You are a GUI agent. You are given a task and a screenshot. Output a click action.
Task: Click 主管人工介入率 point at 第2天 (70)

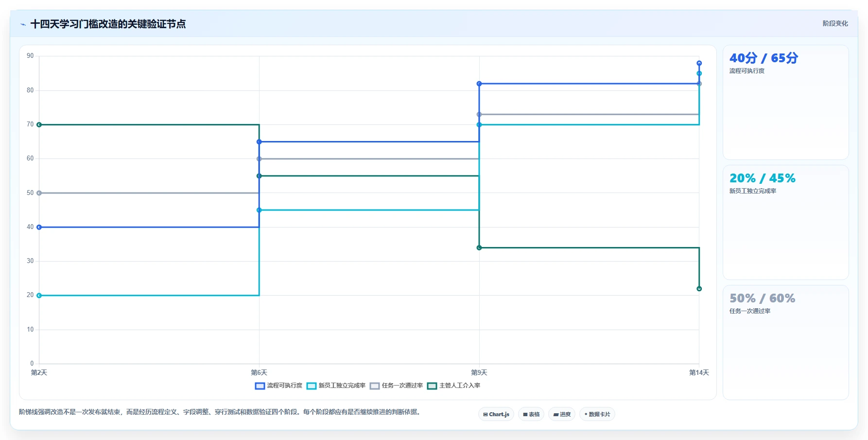click(39, 125)
